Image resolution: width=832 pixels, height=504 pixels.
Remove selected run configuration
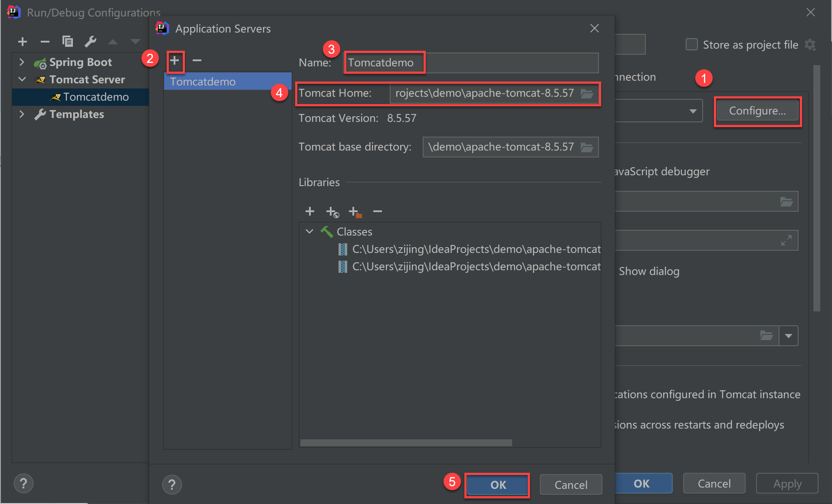click(45, 42)
